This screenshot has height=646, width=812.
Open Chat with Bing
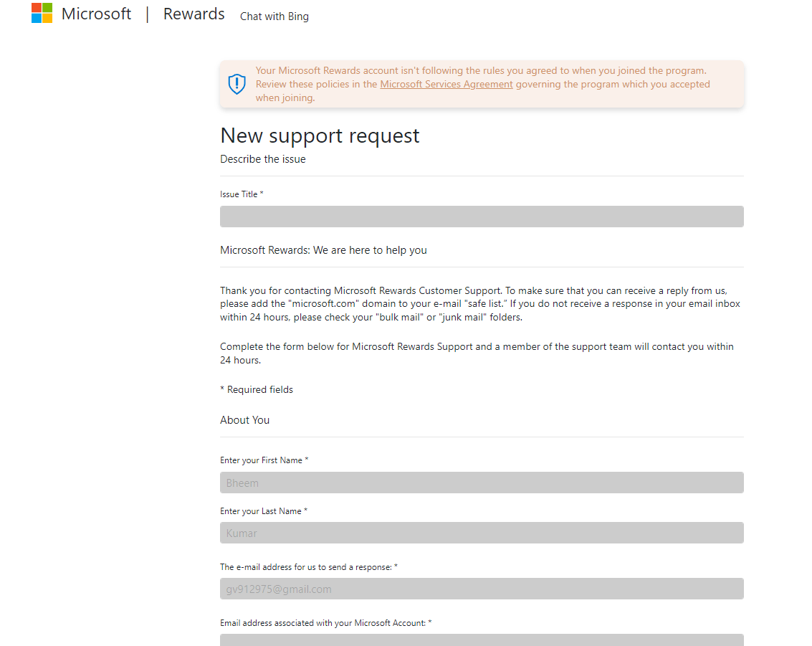[x=274, y=16]
